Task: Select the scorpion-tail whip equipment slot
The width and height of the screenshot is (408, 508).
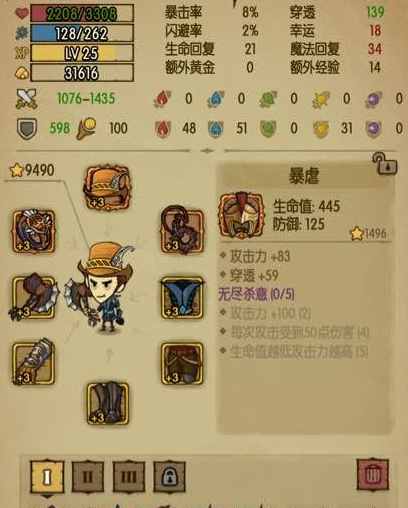Action: (x=182, y=231)
